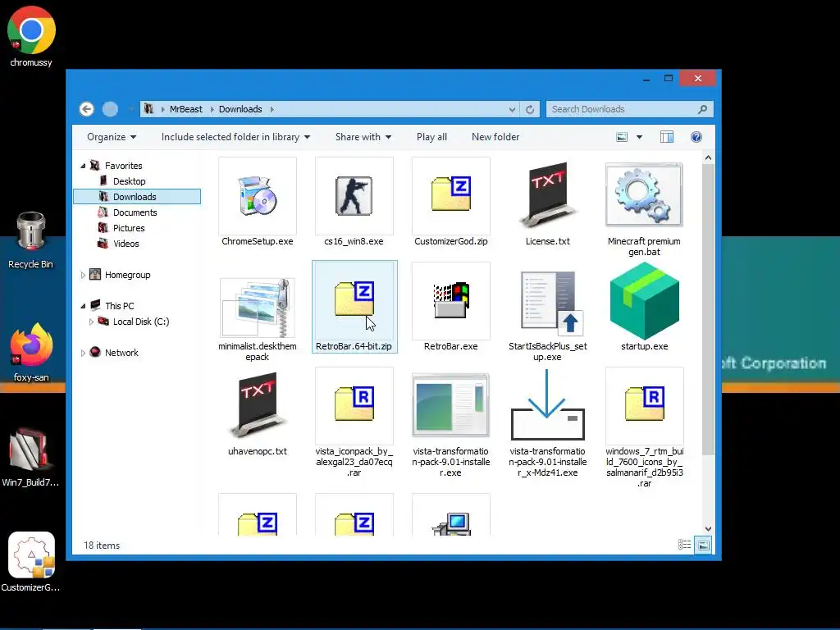Select Downloads in navigation pane
Viewport: 840px width, 630px height.
coord(137,197)
